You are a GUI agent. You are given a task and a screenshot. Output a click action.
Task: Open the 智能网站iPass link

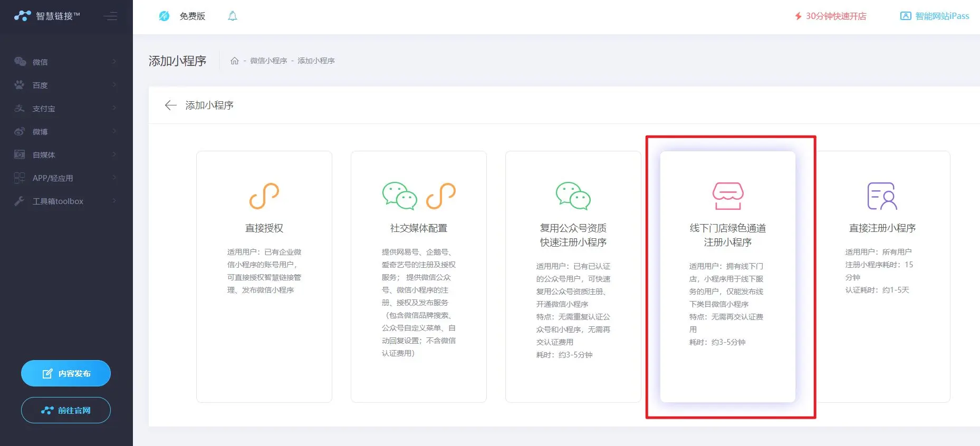pyautogui.click(x=935, y=16)
